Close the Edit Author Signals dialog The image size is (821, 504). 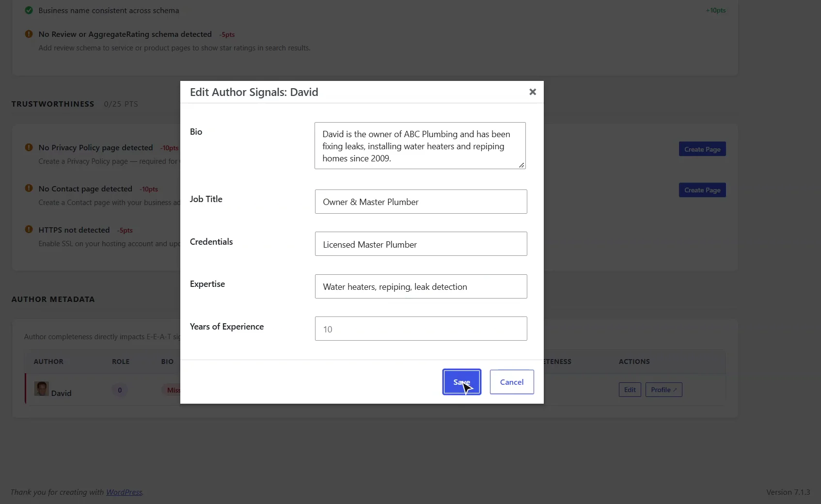click(532, 92)
